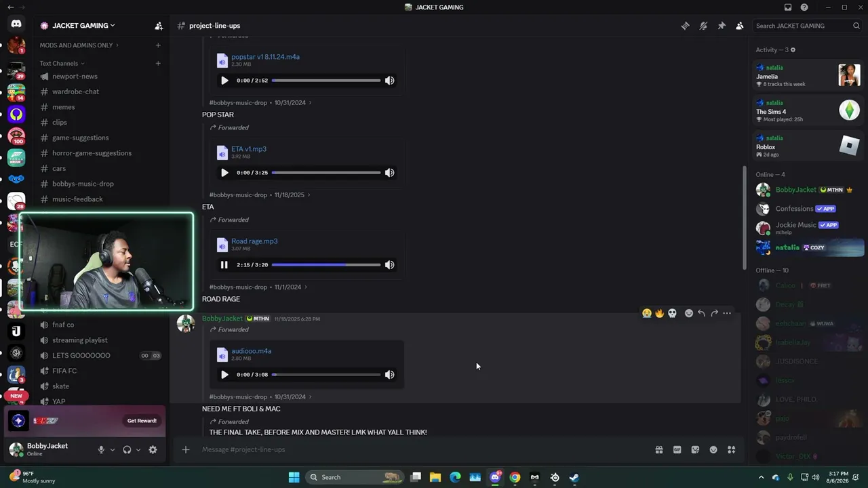Open the Windows Start menu
Screen dimensions: 868x488
tap(294, 477)
